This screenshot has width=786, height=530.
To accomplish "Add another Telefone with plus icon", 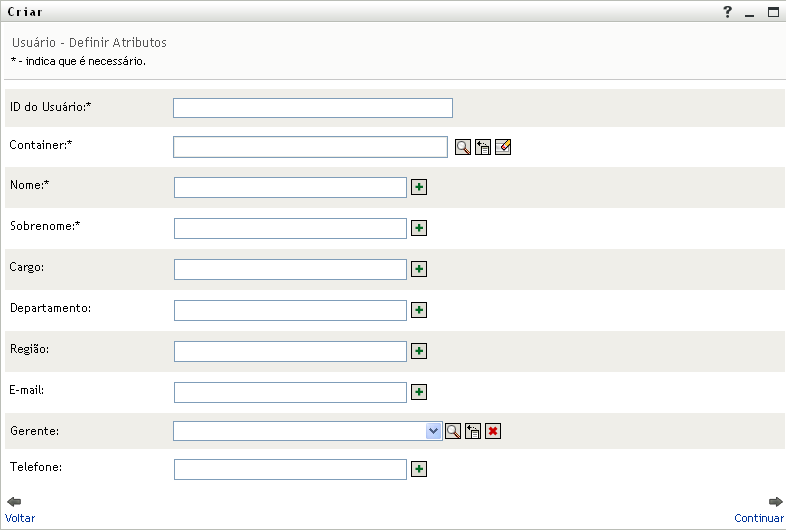I will pos(420,469).
